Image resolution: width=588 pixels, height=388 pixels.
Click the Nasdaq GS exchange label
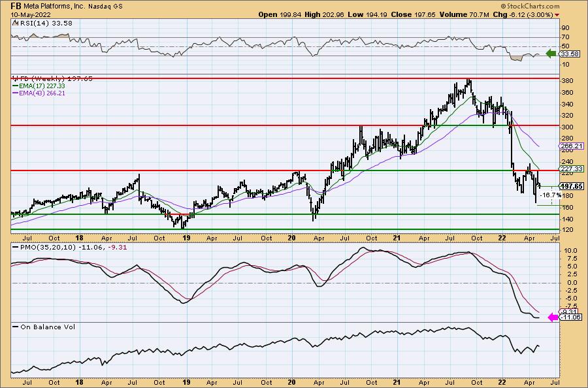pyautogui.click(x=106, y=7)
